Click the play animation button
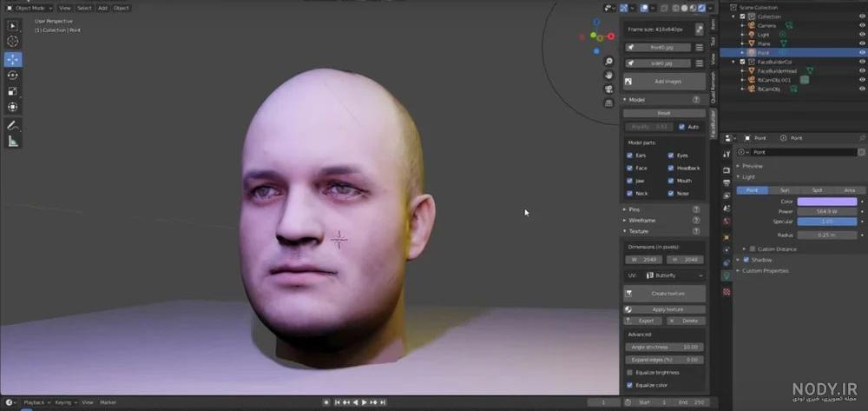 click(x=365, y=402)
